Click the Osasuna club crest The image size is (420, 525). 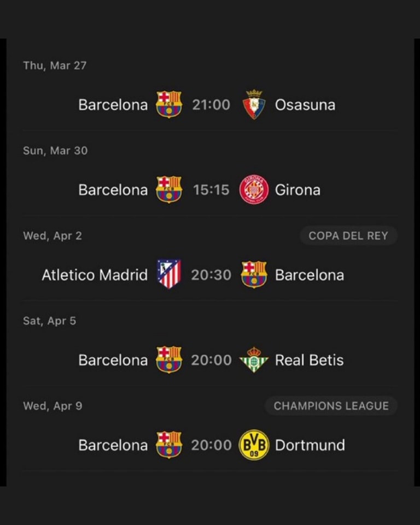point(254,104)
